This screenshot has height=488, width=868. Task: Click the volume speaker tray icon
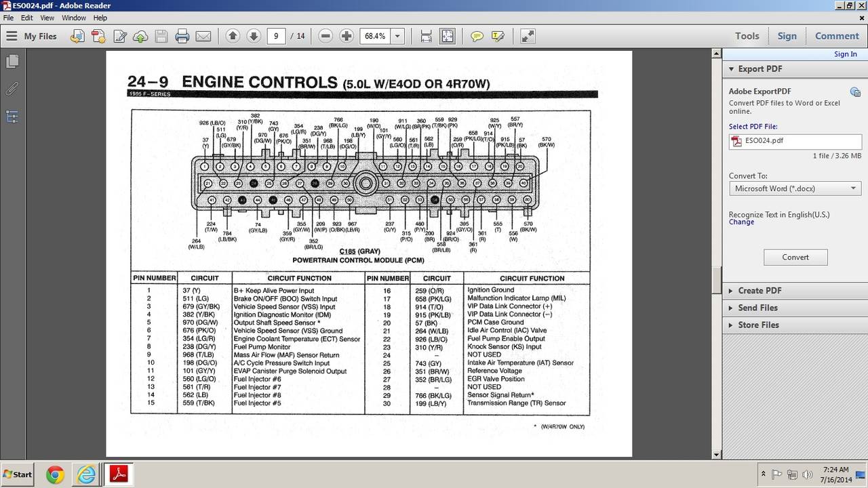(x=807, y=474)
